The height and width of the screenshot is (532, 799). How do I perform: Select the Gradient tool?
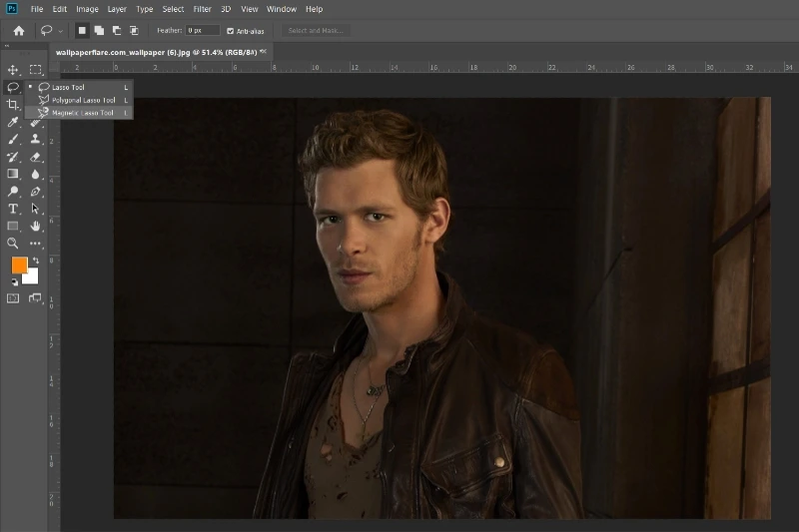point(13,174)
